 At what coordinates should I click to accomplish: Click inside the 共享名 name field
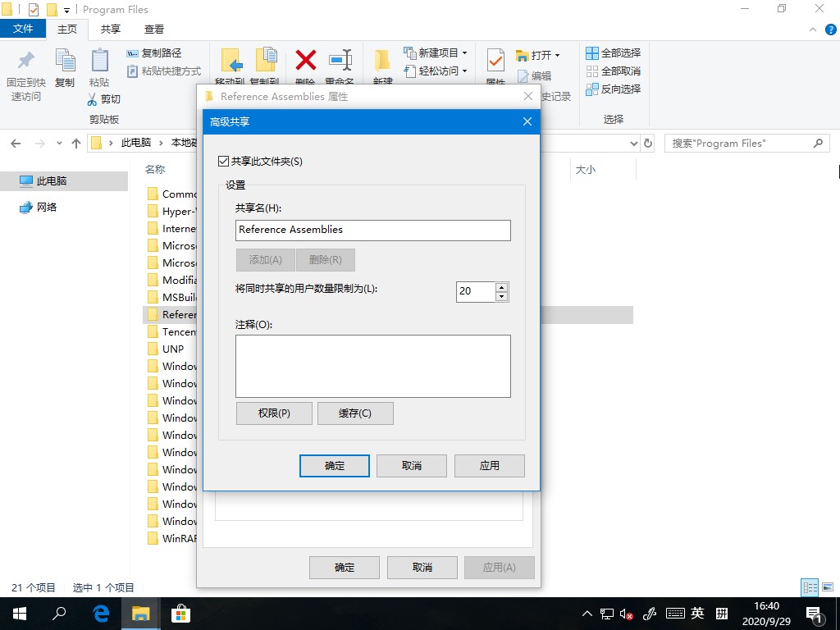tap(372, 231)
